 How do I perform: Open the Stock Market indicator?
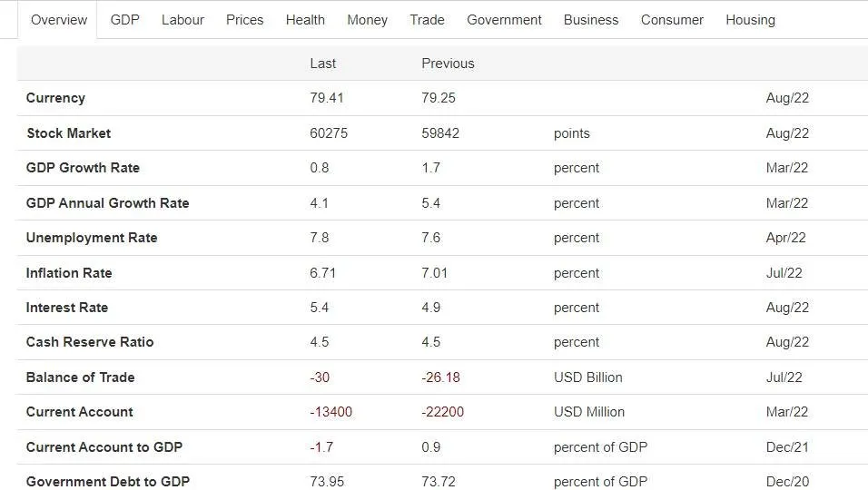pyautogui.click(x=69, y=133)
